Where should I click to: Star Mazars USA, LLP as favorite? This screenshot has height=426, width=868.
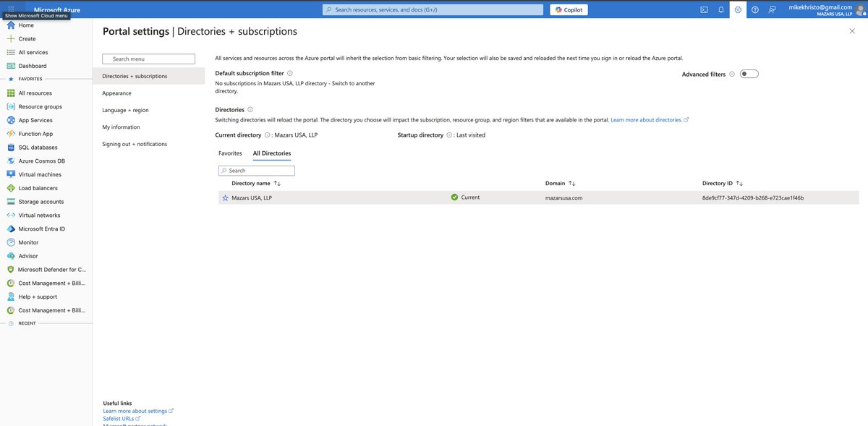pos(225,197)
